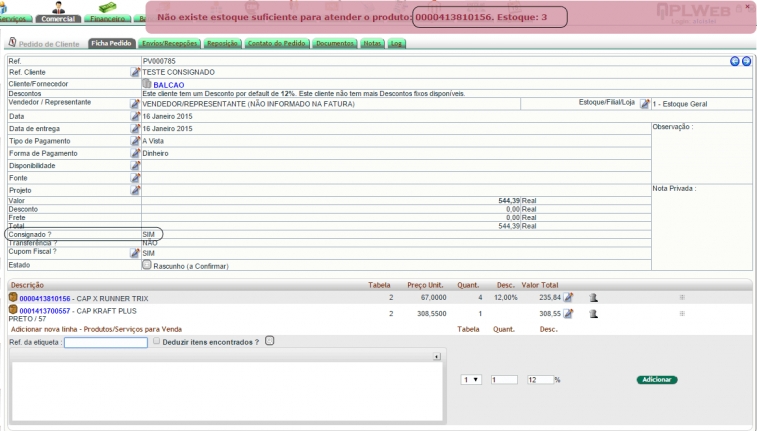Edit the Fonte pencil icon
This screenshot has height=431, width=757.
[135, 178]
